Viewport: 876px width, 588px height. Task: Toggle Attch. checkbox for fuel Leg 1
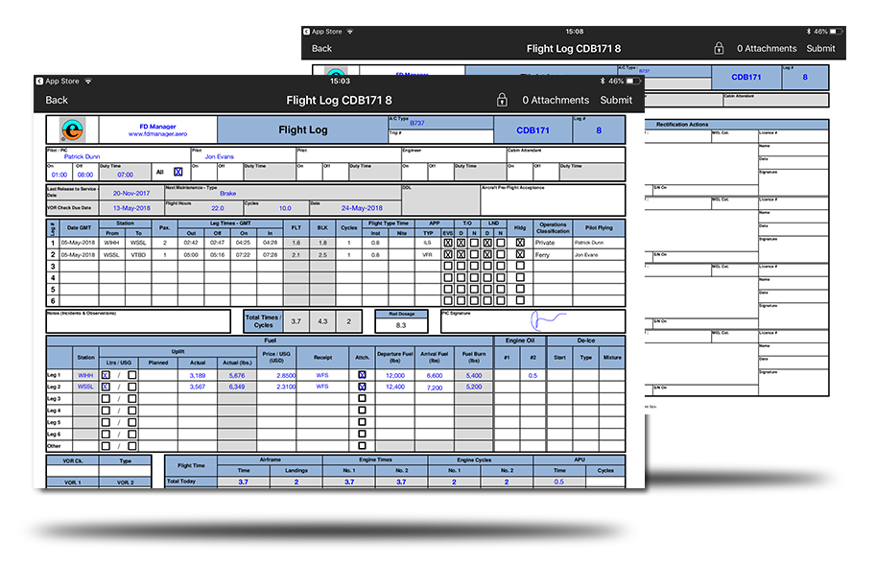[362, 375]
